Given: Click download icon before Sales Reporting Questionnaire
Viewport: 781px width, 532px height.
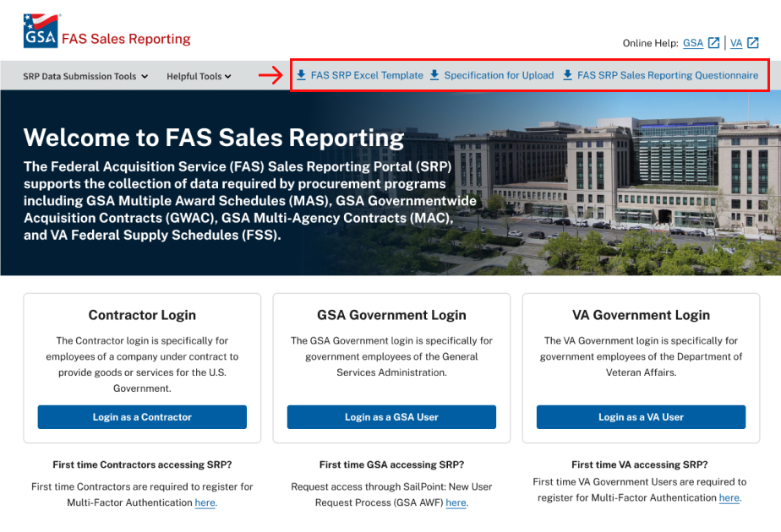Looking at the screenshot, I should click(567, 75).
